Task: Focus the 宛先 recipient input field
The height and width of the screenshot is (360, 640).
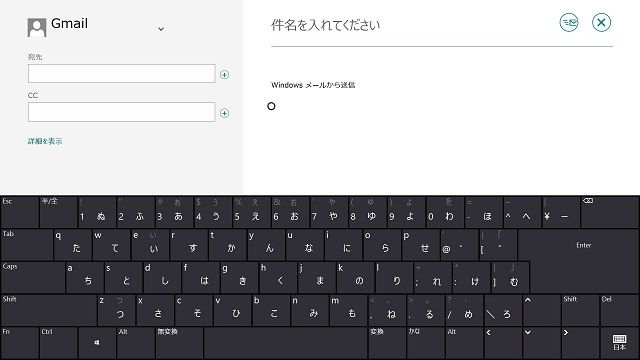Action: click(122, 73)
